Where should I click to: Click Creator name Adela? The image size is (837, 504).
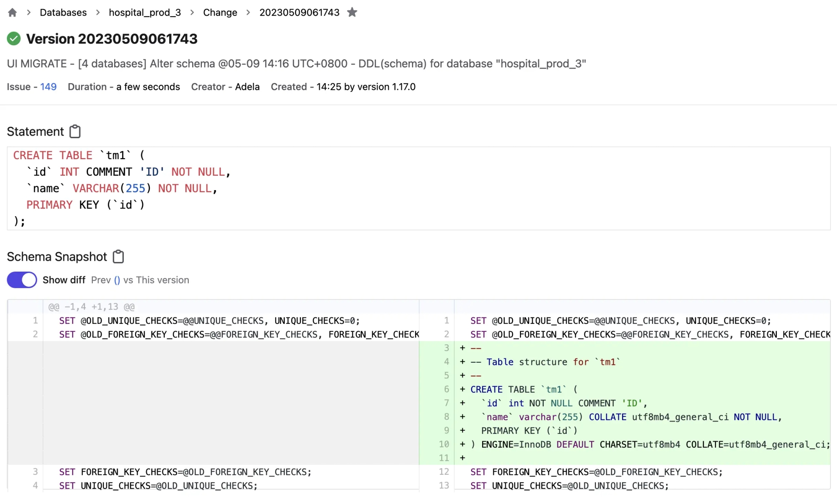[x=247, y=87]
